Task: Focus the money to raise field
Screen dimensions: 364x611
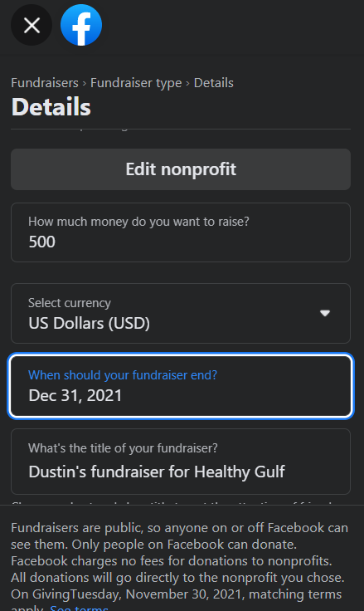Action: click(x=181, y=232)
